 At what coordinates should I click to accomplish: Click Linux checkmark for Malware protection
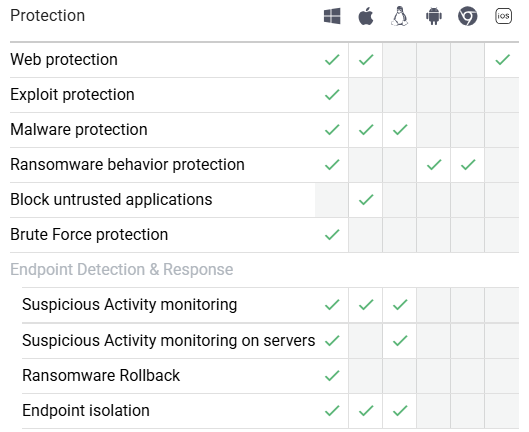[400, 130]
